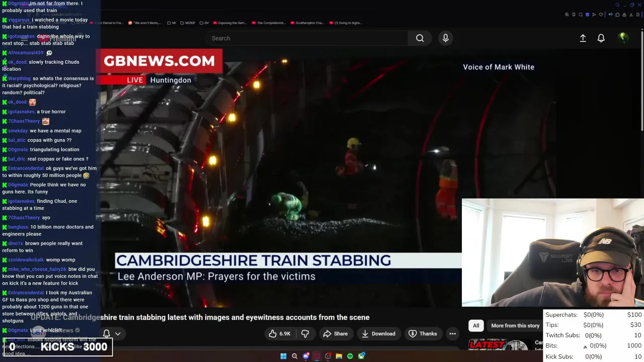
Task: Open browser easy setup sliders icon
Action: (x=638, y=15)
